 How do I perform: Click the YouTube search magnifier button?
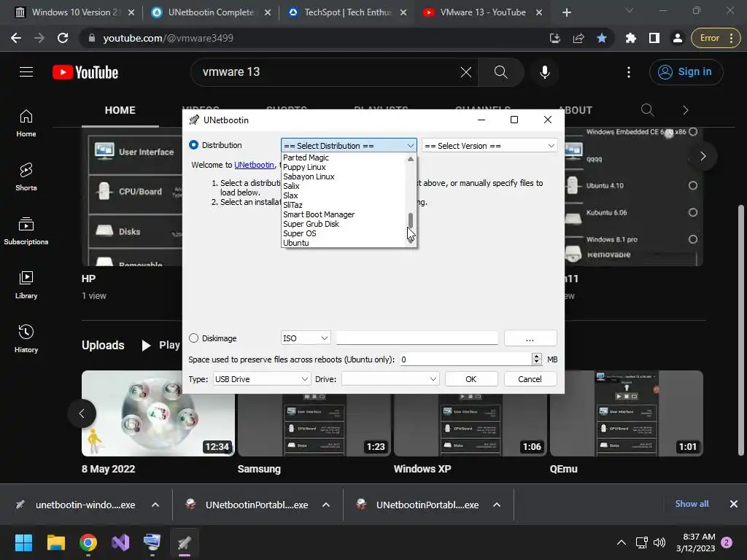point(500,72)
